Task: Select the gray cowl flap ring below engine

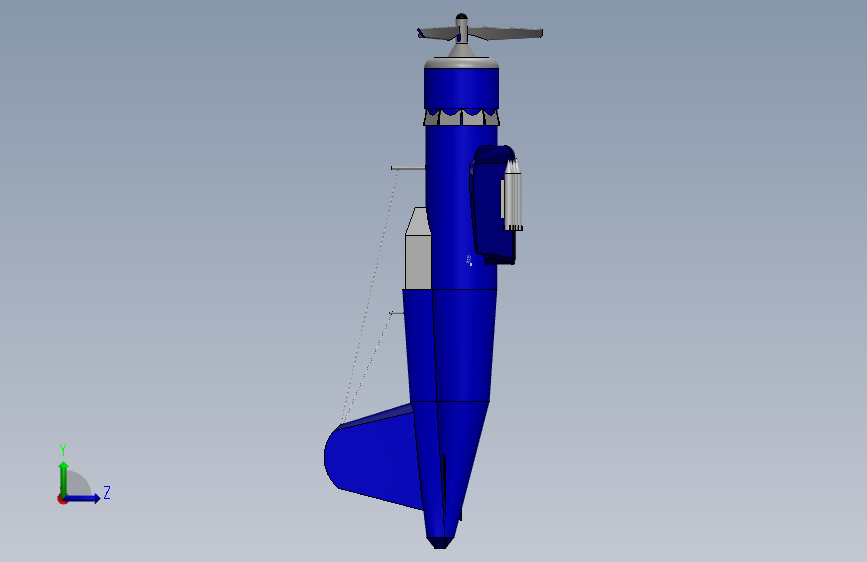Action: coord(462,117)
